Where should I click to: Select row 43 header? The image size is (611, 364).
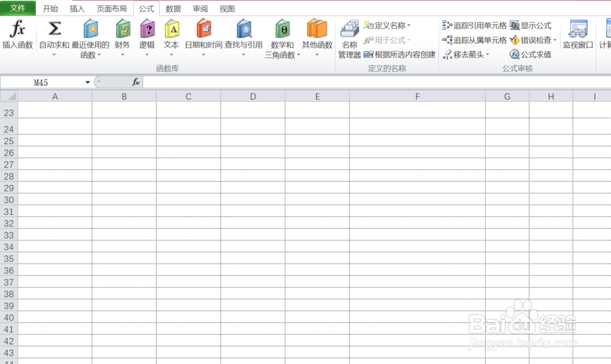(9, 353)
